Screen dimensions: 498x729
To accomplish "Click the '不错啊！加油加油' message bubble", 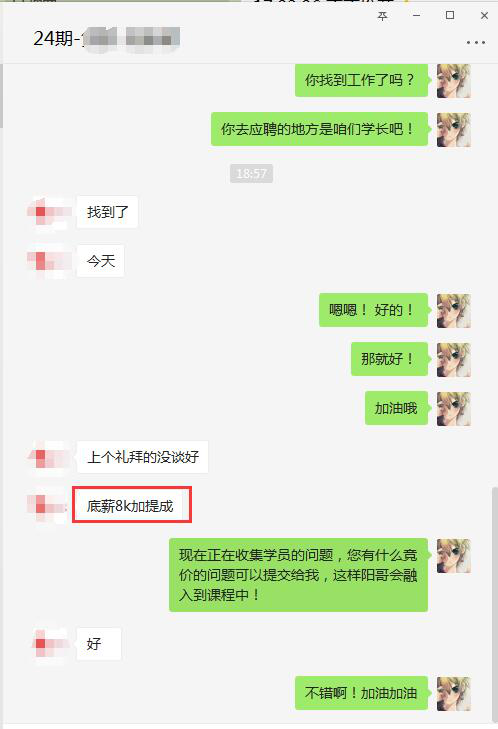I will click(x=361, y=693).
